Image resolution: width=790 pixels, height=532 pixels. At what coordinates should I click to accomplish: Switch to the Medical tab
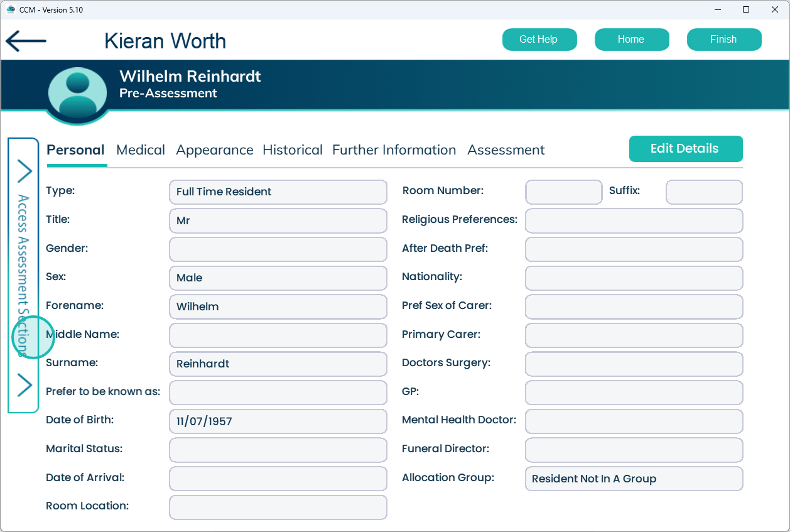141,150
